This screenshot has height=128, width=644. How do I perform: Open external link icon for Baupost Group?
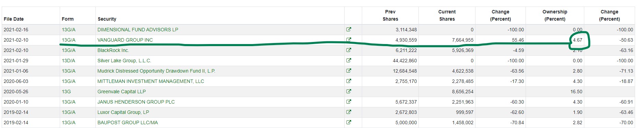pyautogui.click(x=349, y=122)
